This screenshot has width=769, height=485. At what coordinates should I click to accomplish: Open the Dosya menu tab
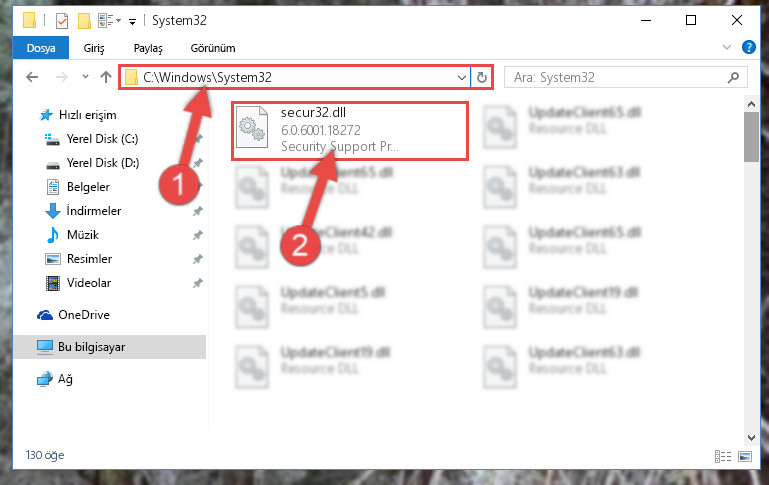pyautogui.click(x=41, y=48)
